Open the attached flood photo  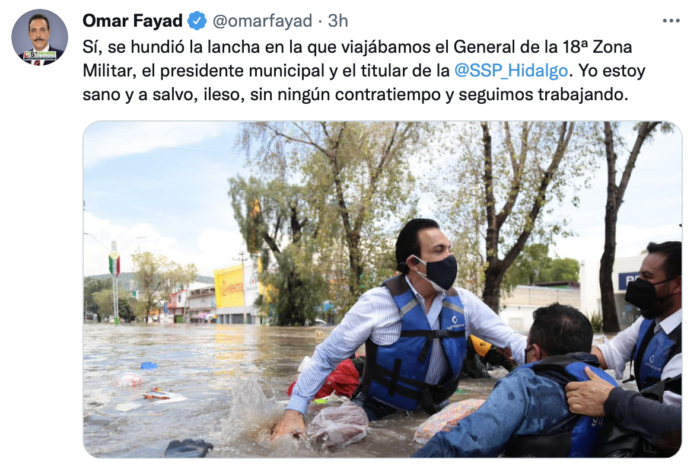pos(382,289)
